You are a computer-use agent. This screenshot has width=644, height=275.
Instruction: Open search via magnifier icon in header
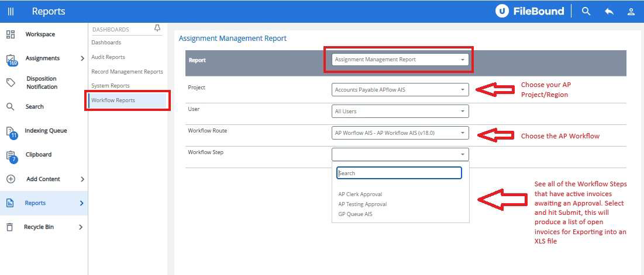click(586, 12)
